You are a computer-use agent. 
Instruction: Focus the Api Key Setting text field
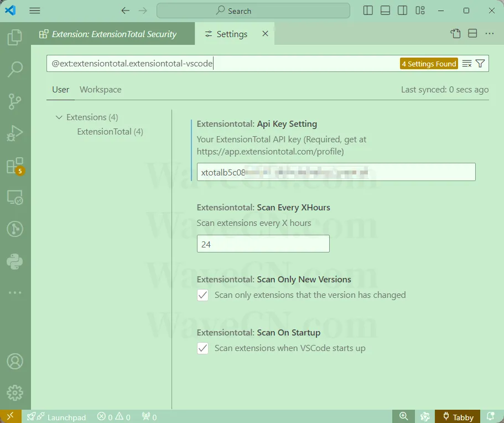click(336, 172)
